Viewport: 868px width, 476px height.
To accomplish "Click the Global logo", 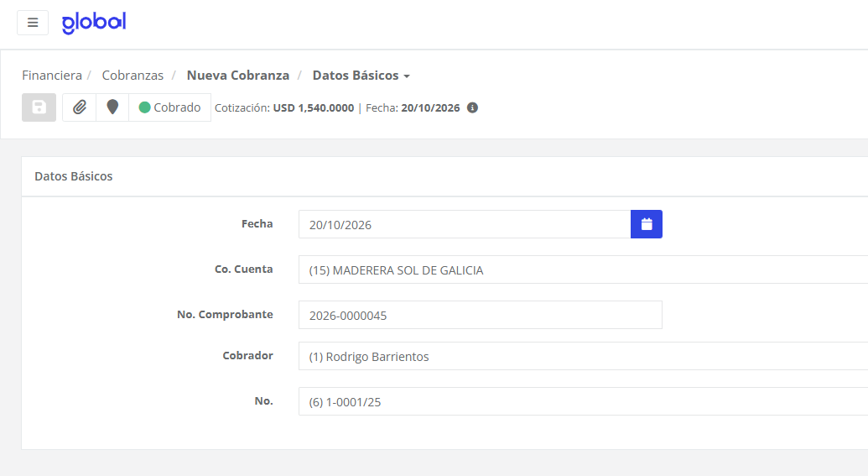I will [x=94, y=23].
